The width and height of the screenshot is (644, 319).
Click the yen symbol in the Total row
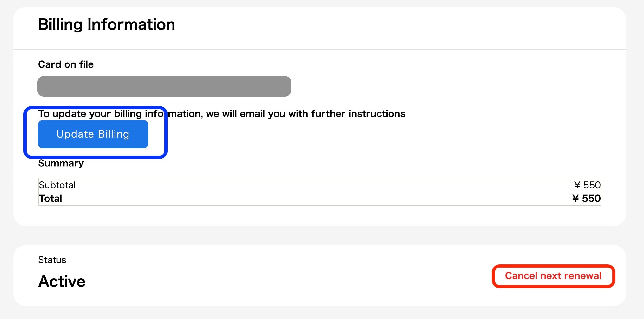click(x=575, y=199)
